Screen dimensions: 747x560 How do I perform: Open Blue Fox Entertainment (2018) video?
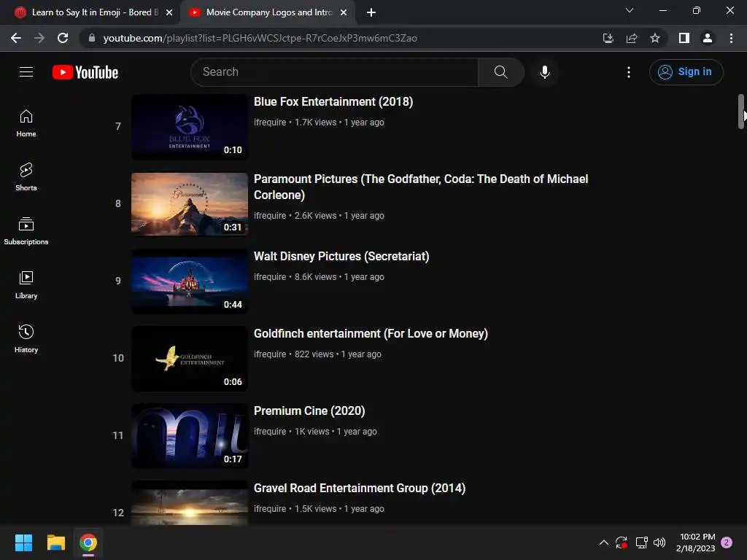(x=333, y=102)
